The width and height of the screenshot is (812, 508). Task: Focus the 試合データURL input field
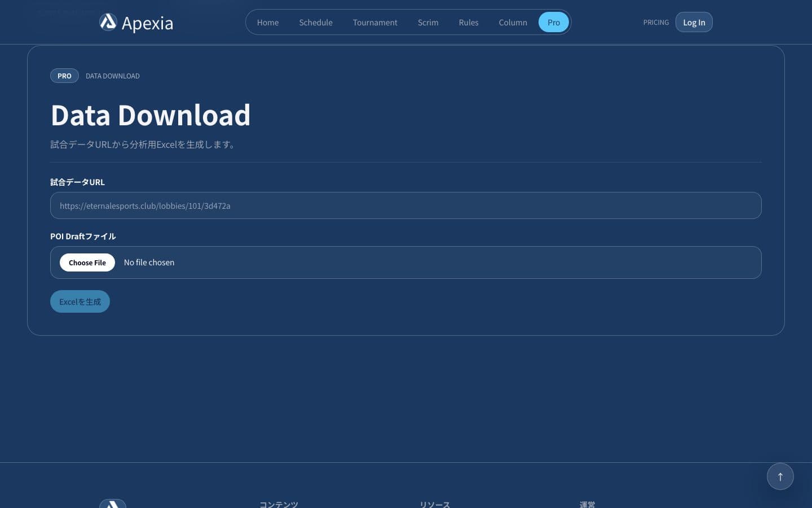click(x=406, y=205)
